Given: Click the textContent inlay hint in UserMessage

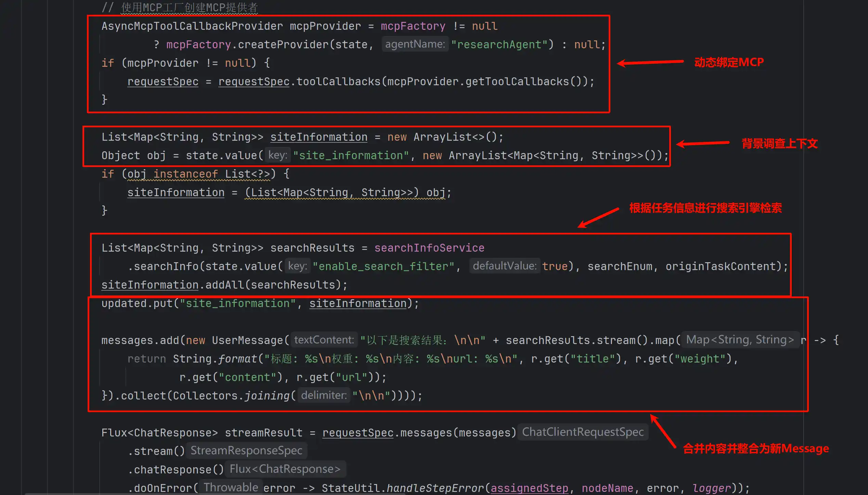Looking at the screenshot, I should pyautogui.click(x=324, y=340).
